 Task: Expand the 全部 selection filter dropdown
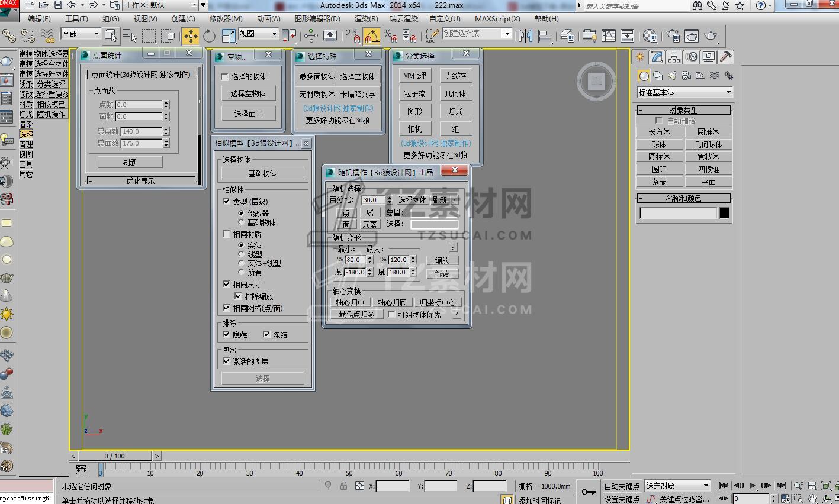pyautogui.click(x=81, y=34)
